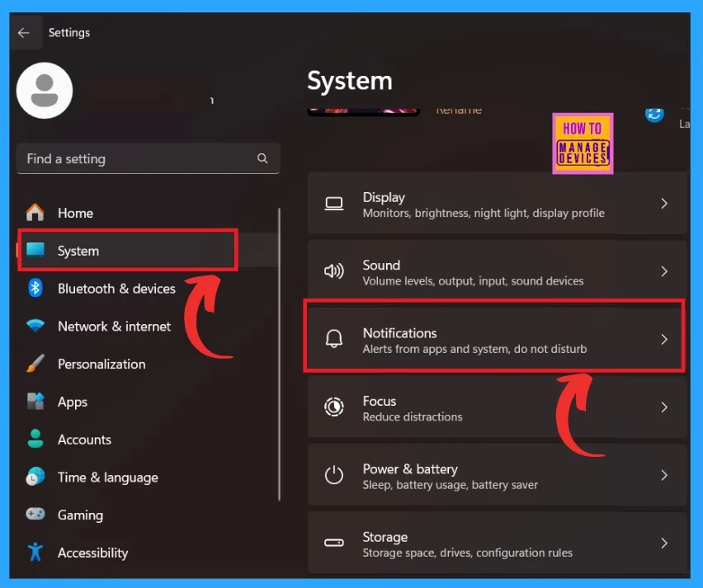The image size is (703, 588).
Task: Click the device wallpaper thumbnail
Action: pyautogui.click(x=364, y=111)
